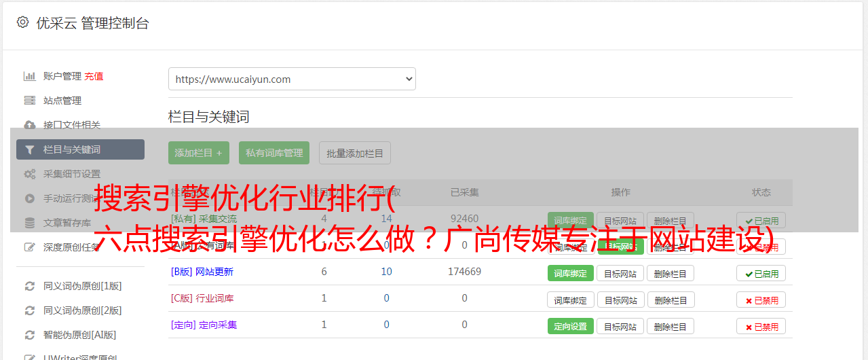Click 删除栏目 for the 定向采集 row

pyautogui.click(x=671, y=327)
